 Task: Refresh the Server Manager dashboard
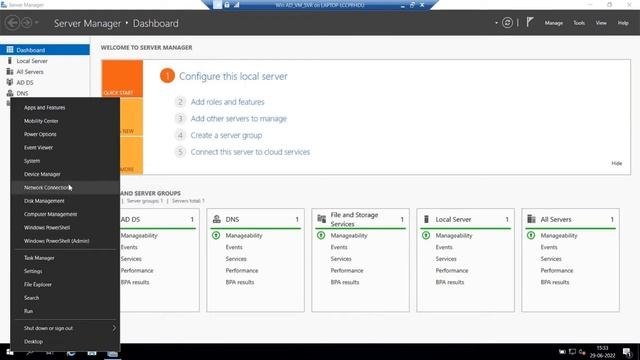(x=507, y=23)
